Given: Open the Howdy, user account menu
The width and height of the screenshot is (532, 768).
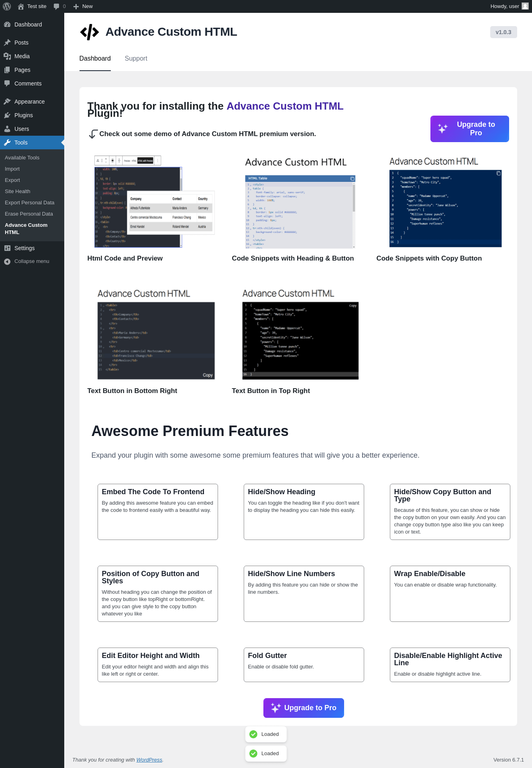Looking at the screenshot, I should coord(509,6).
